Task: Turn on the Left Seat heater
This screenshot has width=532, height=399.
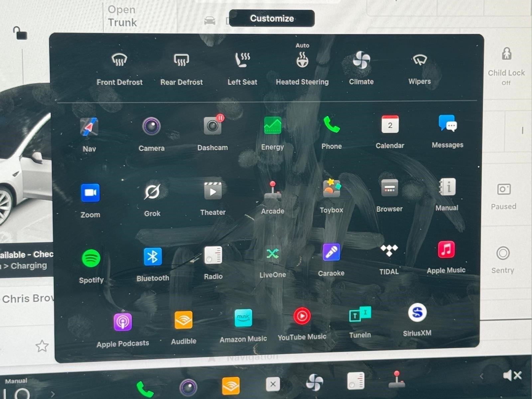Action: tap(242, 60)
